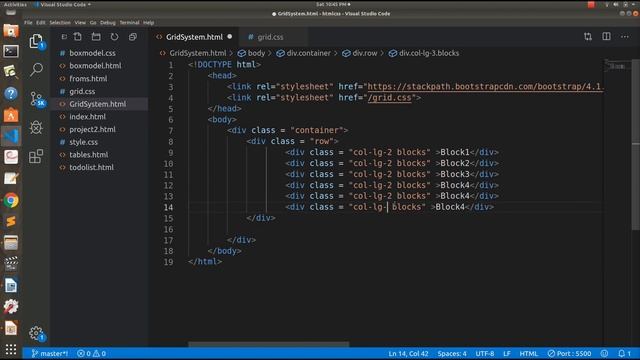Click the horizontal editor scrollbar

pyautogui.click(x=269, y=344)
